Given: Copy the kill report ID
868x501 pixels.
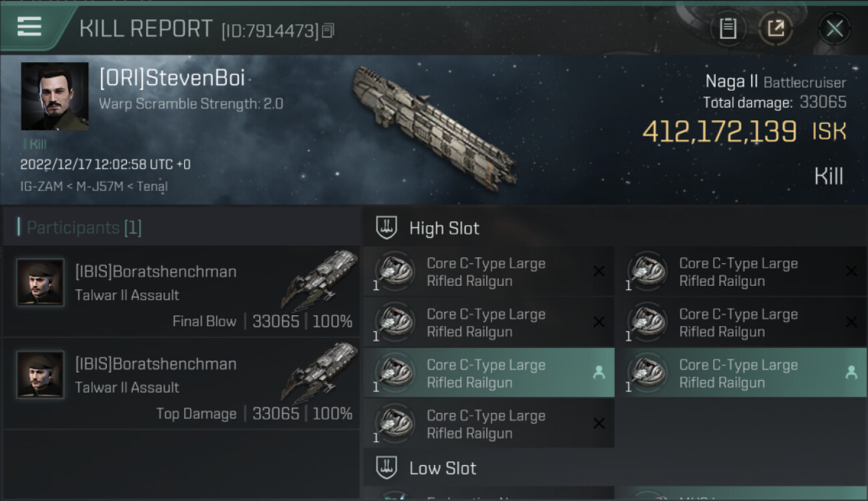Looking at the screenshot, I should (x=327, y=30).
